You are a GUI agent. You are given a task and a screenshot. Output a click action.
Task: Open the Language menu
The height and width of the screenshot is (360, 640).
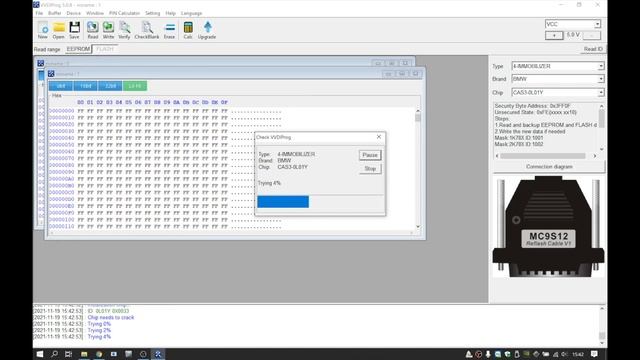click(x=191, y=13)
